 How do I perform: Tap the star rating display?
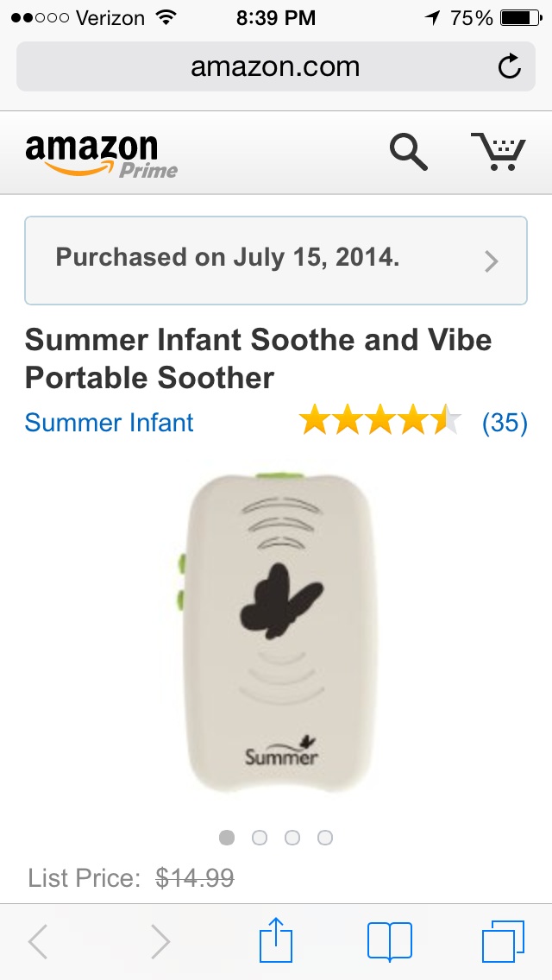click(x=380, y=419)
